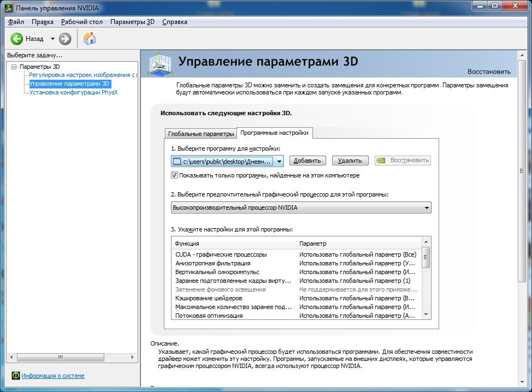Minimize the NVIDIA Control Panel window
This screenshot has width=532, height=392.
(480, 6)
